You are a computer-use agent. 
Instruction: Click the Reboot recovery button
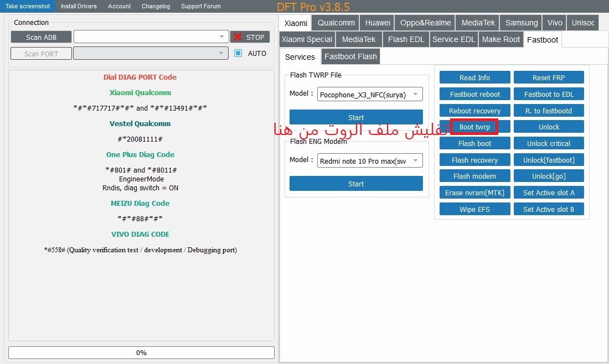474,111
